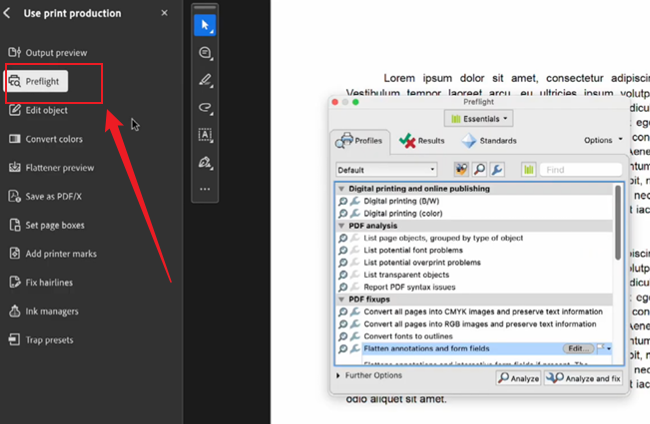
Task: Collapse Digital printing and online publishing group
Action: (x=341, y=189)
